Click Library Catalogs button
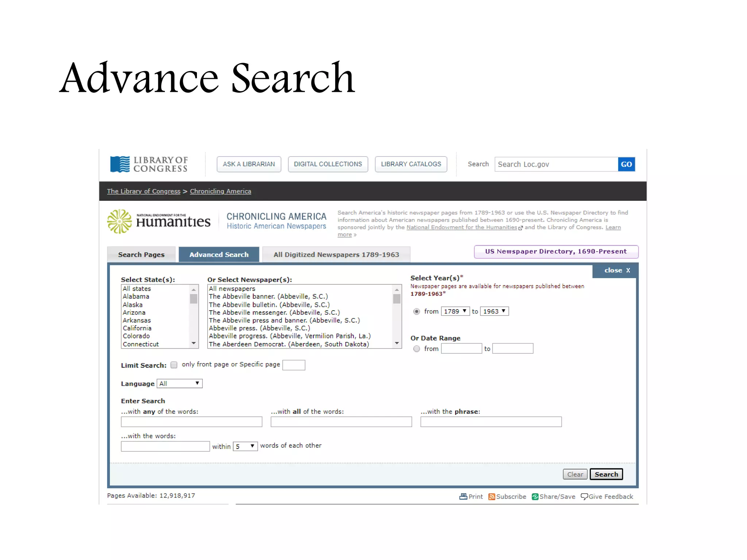This screenshot has width=747, height=560. pos(411,164)
